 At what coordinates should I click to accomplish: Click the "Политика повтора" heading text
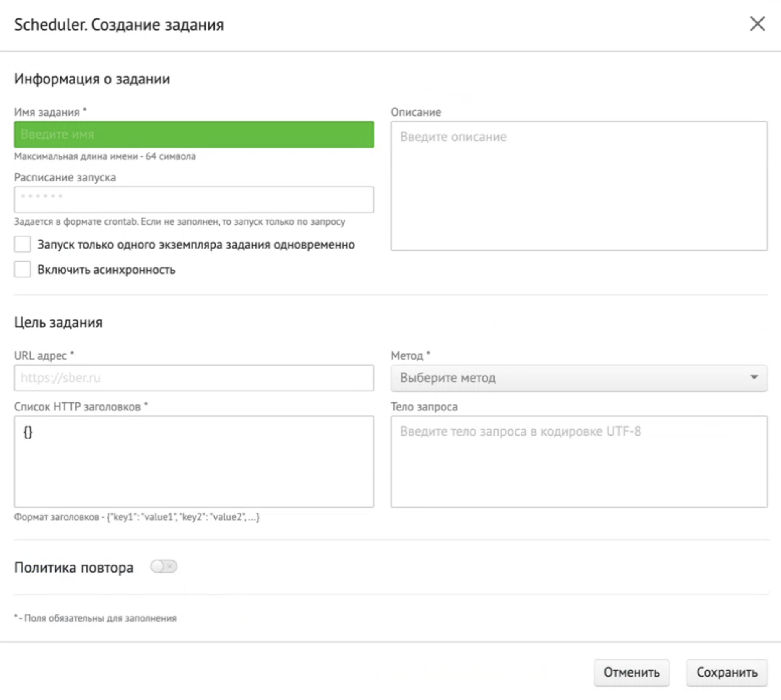(74, 568)
